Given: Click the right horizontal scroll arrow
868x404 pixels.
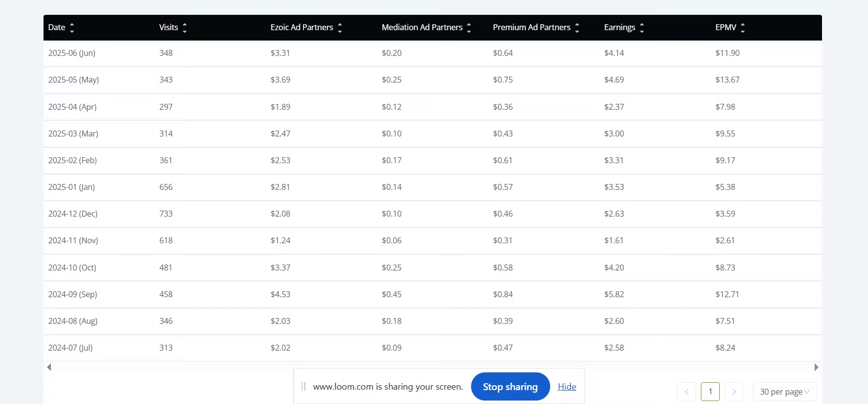Looking at the screenshot, I should [816, 367].
